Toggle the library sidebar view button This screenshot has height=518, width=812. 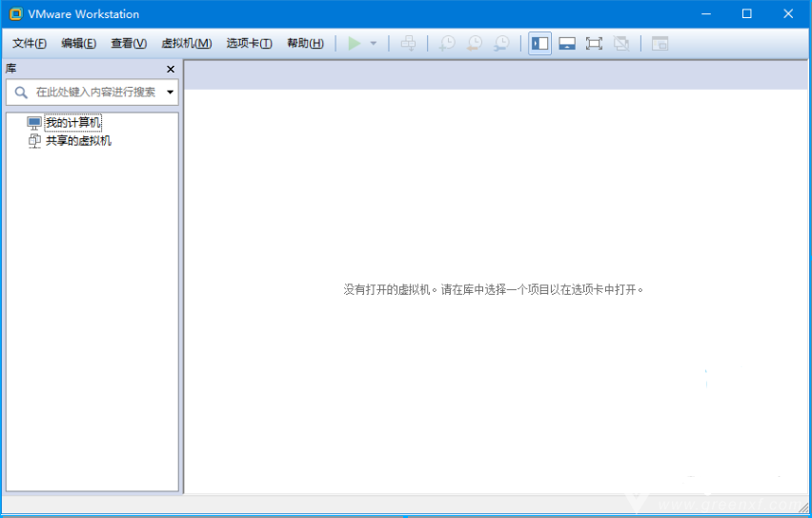pyautogui.click(x=539, y=44)
